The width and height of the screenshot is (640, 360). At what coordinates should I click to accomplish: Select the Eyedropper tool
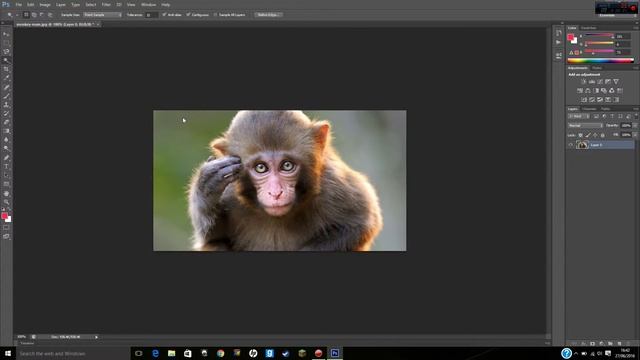[x=6, y=78]
